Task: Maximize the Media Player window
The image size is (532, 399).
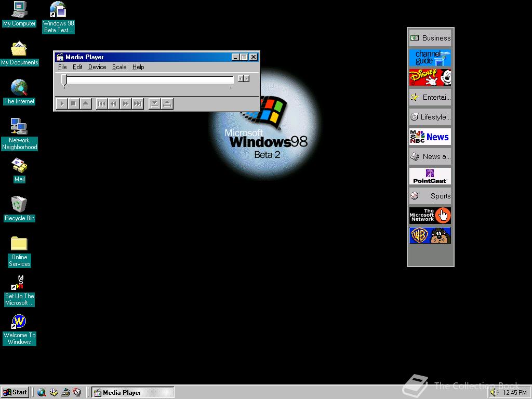Action: click(244, 57)
